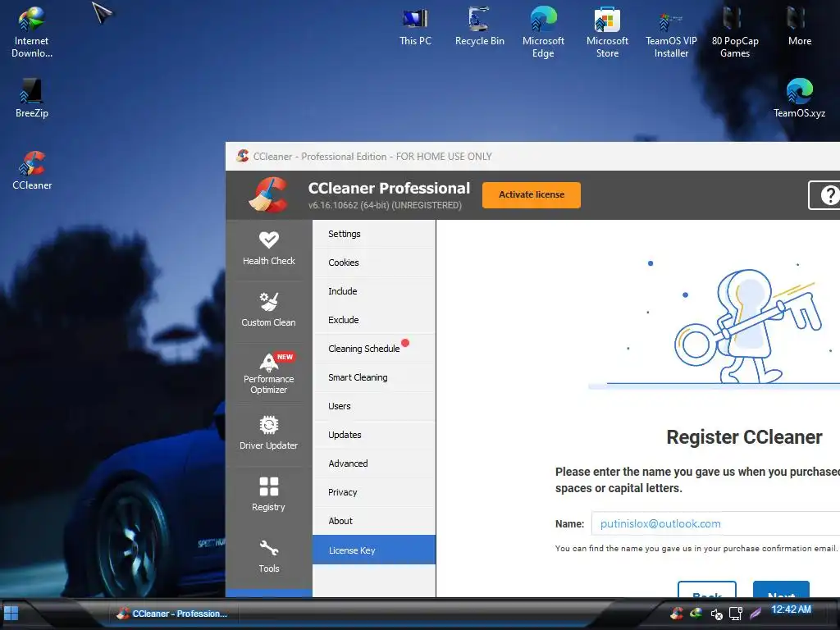Open Internet Download Manager desktop icon
This screenshot has height=630, width=840.
pyautogui.click(x=32, y=32)
